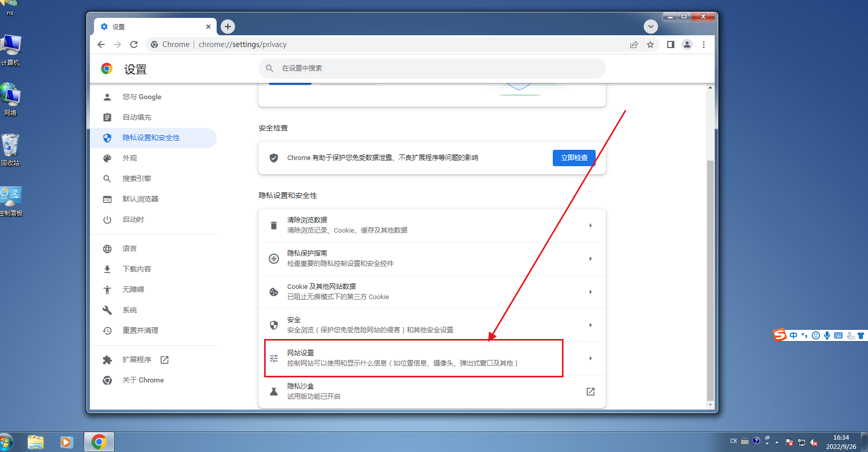The height and width of the screenshot is (452, 868).
Task: Expand the 隐私保护指南 row arrow
Action: (591, 259)
